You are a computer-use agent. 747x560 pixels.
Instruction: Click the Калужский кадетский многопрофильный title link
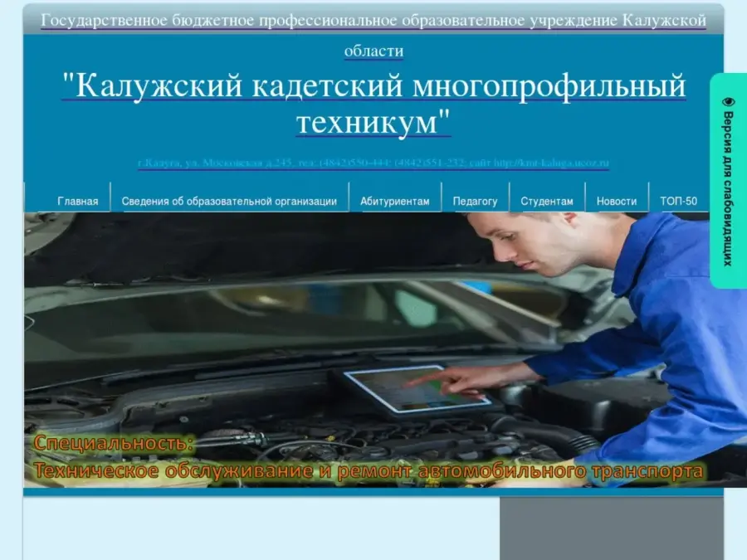coord(373,86)
